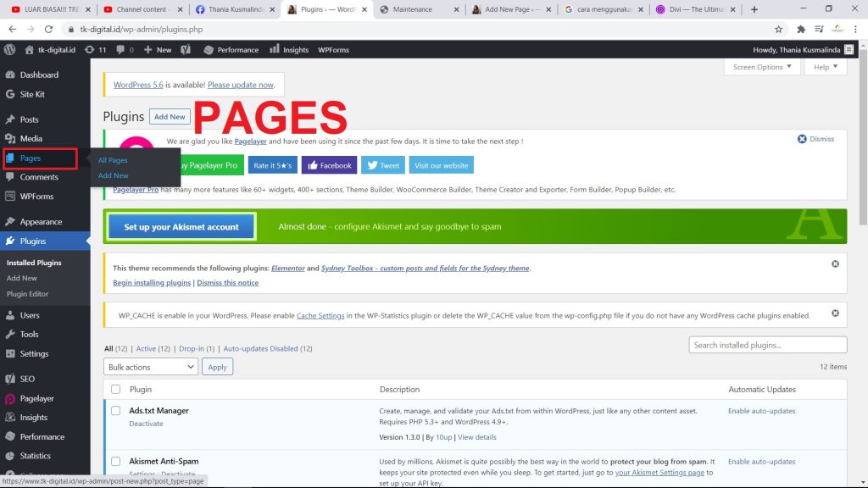Viewport: 868px width, 488px height.
Task: Click Set up your Akismet account
Action: pyautogui.click(x=181, y=227)
